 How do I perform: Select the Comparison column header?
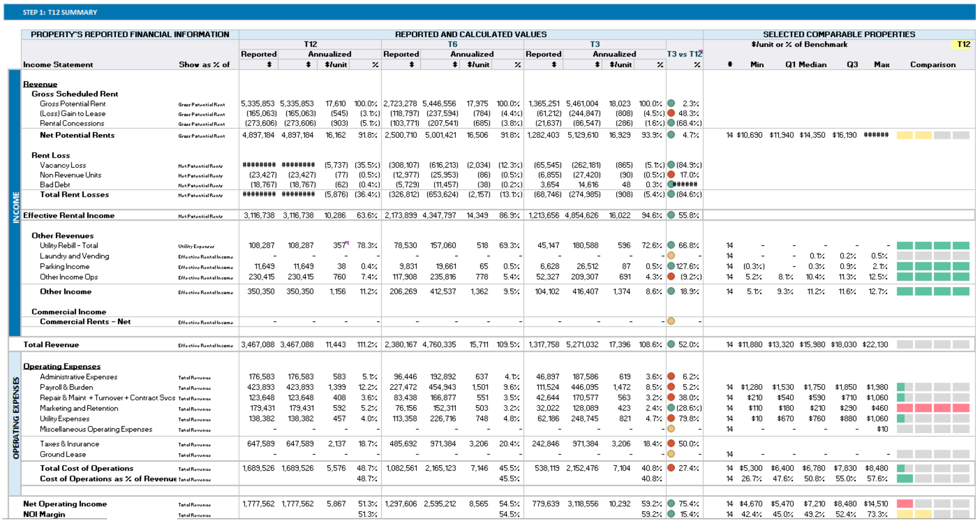(933, 64)
